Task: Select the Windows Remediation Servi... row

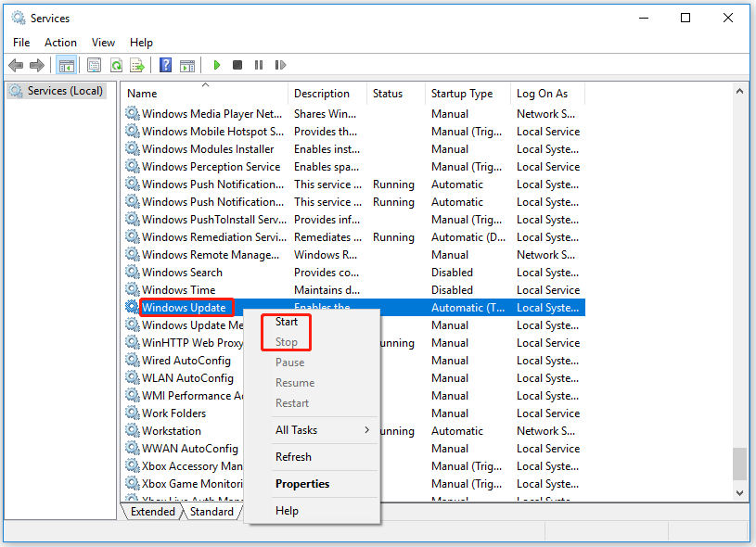Action: click(x=354, y=237)
